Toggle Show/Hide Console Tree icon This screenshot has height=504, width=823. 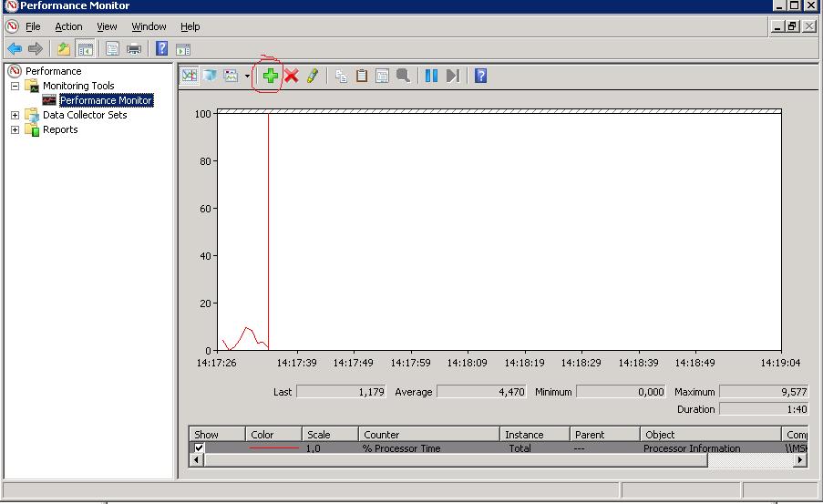(85, 49)
